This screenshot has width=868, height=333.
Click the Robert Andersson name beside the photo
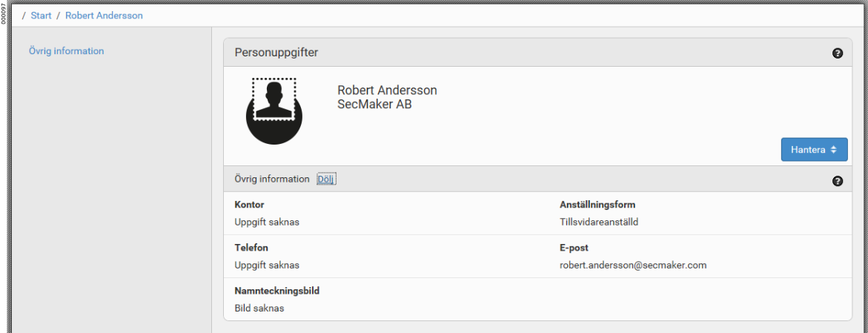pyautogui.click(x=387, y=90)
